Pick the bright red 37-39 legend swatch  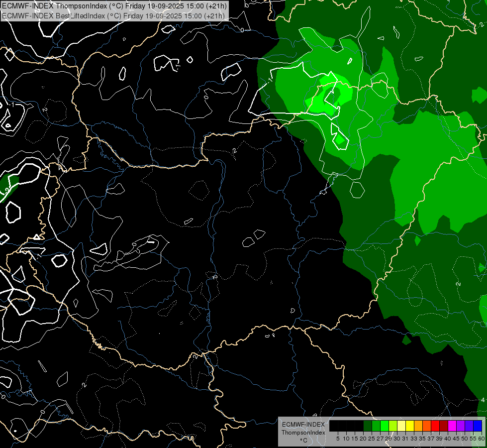(x=435, y=426)
